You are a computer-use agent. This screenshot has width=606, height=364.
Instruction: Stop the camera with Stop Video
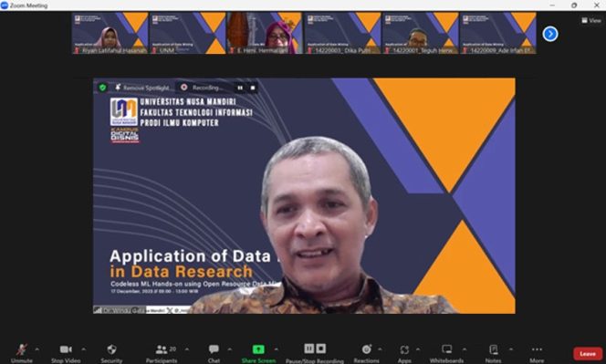66,353
